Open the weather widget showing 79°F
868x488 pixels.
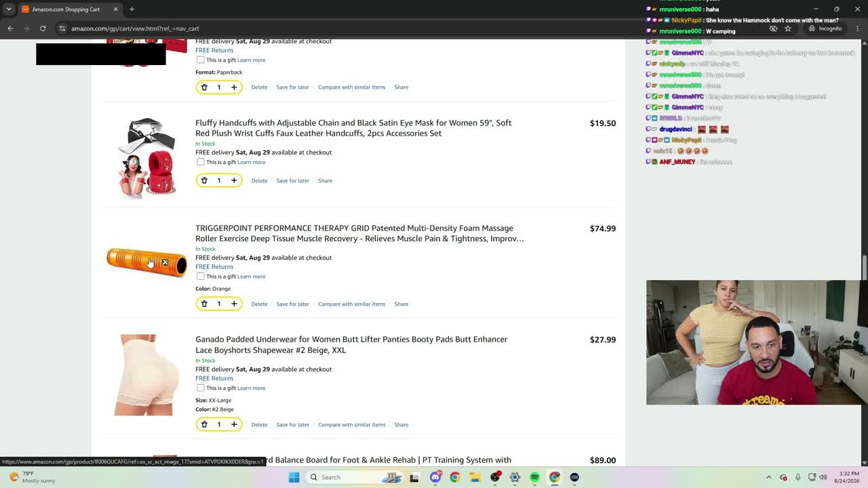pyautogui.click(x=31, y=477)
